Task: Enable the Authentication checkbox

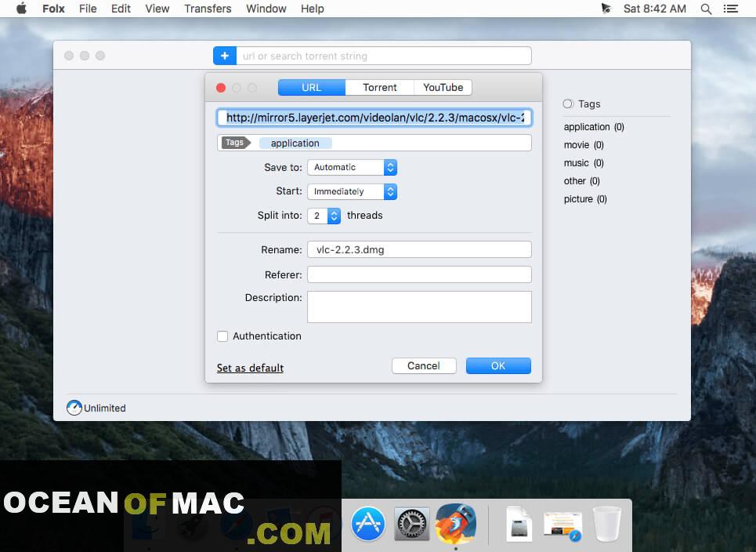Action: point(222,336)
